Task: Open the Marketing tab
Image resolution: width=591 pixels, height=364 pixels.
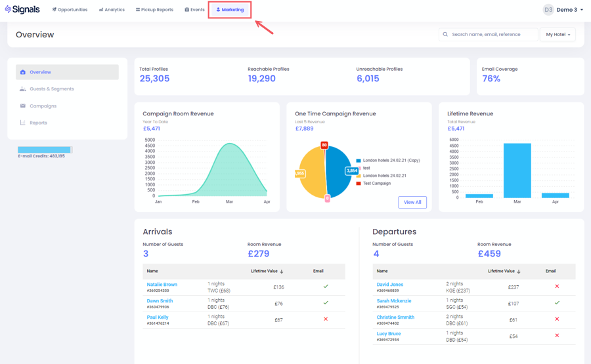Action: click(230, 10)
